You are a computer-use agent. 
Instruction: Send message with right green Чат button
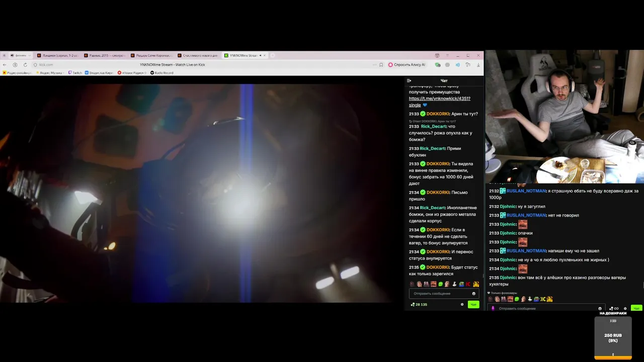pos(636,308)
